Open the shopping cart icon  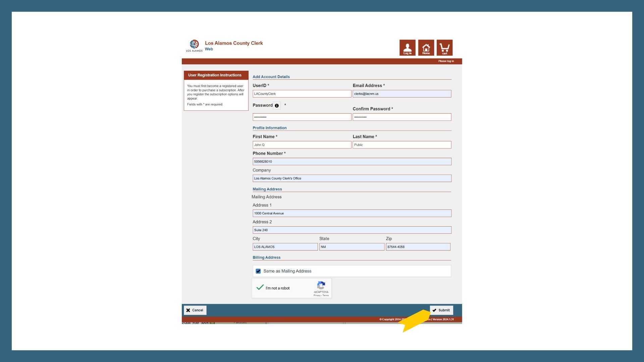tap(445, 48)
